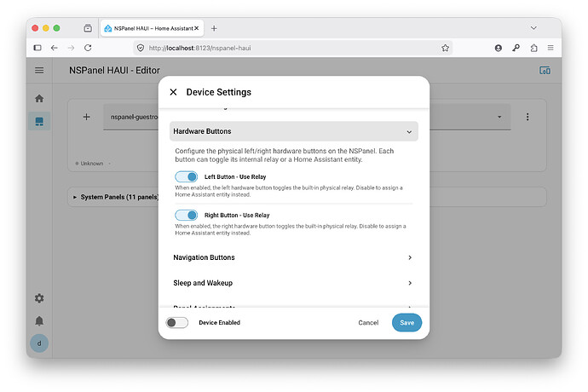Save the device settings
The image size is (588, 392).
point(406,323)
